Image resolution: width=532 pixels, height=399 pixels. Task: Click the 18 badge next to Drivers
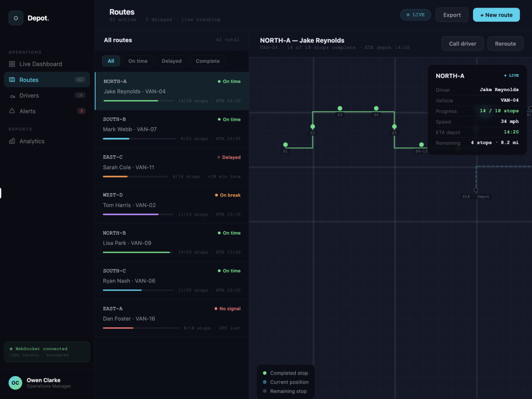(80, 95)
